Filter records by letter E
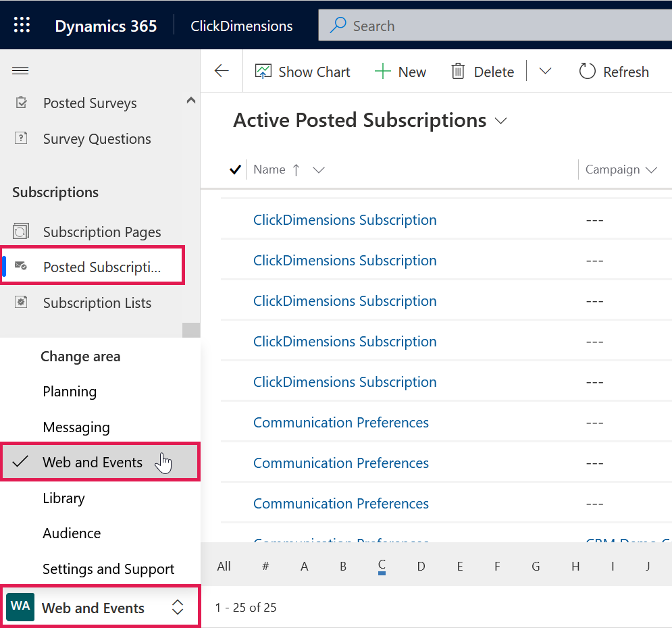The image size is (672, 628). pyautogui.click(x=459, y=567)
